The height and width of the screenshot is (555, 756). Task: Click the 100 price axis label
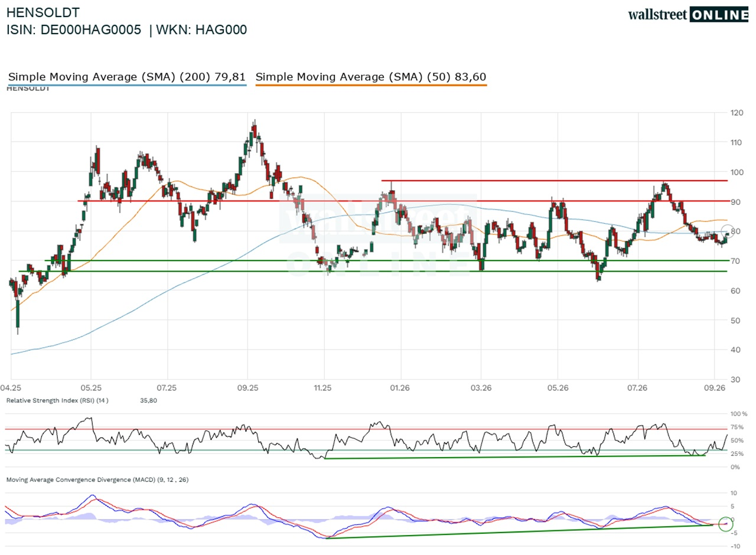click(737, 172)
